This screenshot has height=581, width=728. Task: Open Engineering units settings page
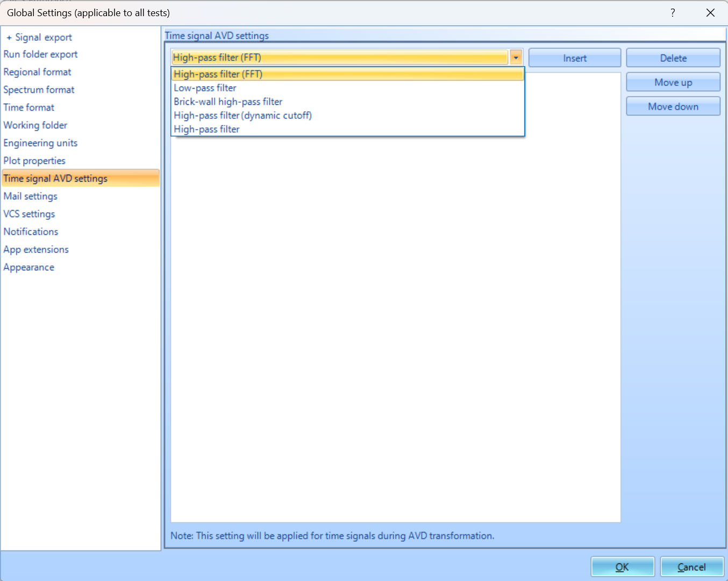[x=40, y=143]
